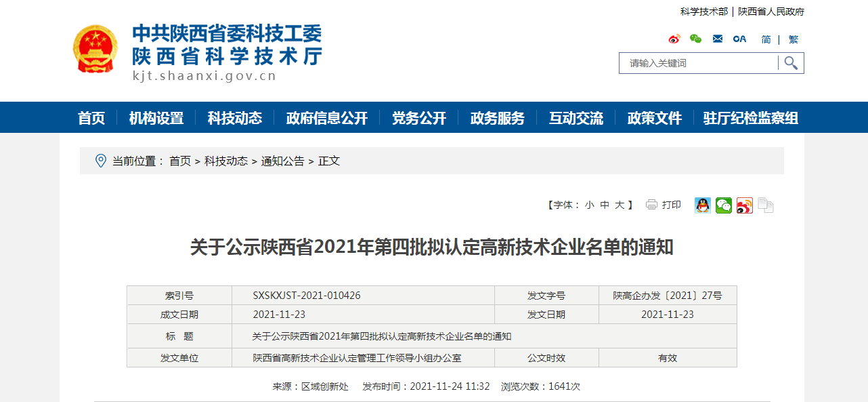
Task: Open the 政府信息公开 navigation menu
Action: tap(327, 118)
